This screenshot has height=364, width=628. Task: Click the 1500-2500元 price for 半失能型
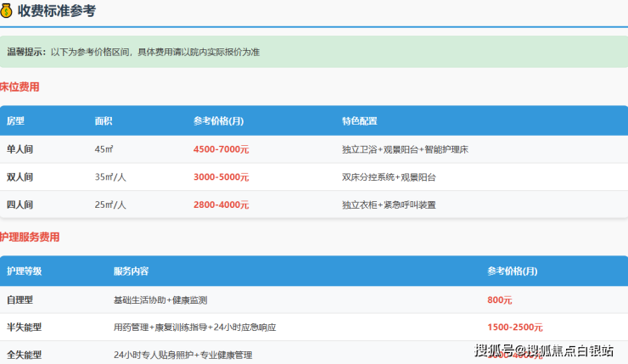tap(514, 327)
